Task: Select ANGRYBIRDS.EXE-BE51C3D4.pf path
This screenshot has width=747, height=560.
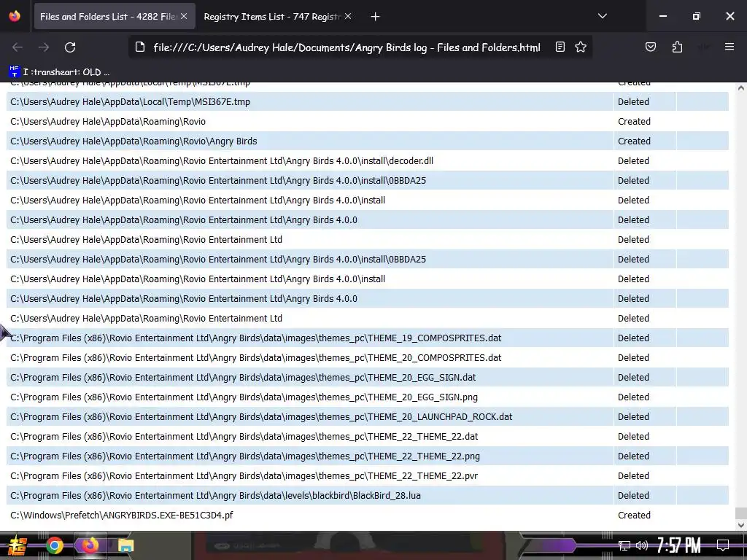Action: (x=122, y=516)
